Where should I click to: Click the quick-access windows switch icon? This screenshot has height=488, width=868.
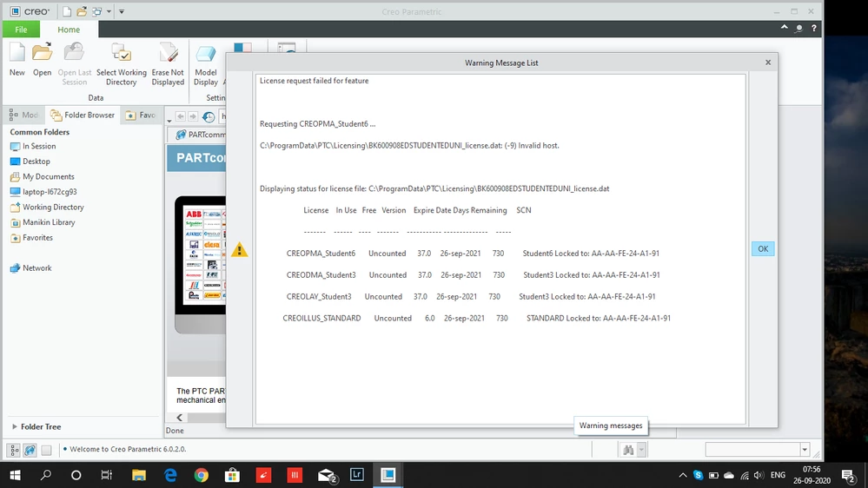tap(96, 11)
